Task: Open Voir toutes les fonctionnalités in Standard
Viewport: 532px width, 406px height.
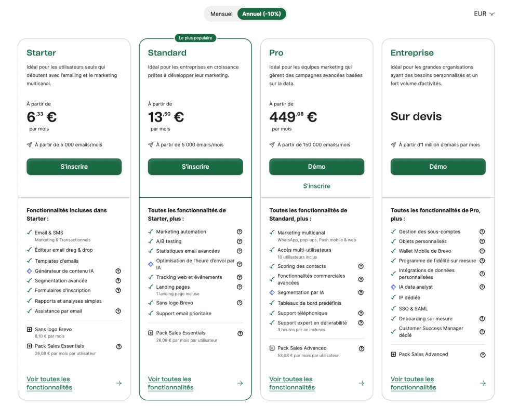Action: tap(170, 383)
